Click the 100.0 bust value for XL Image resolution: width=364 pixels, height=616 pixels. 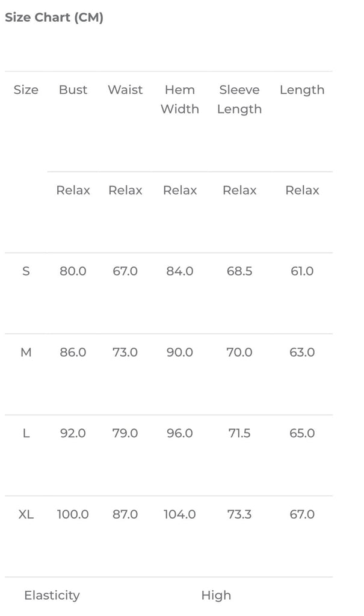[73, 515]
